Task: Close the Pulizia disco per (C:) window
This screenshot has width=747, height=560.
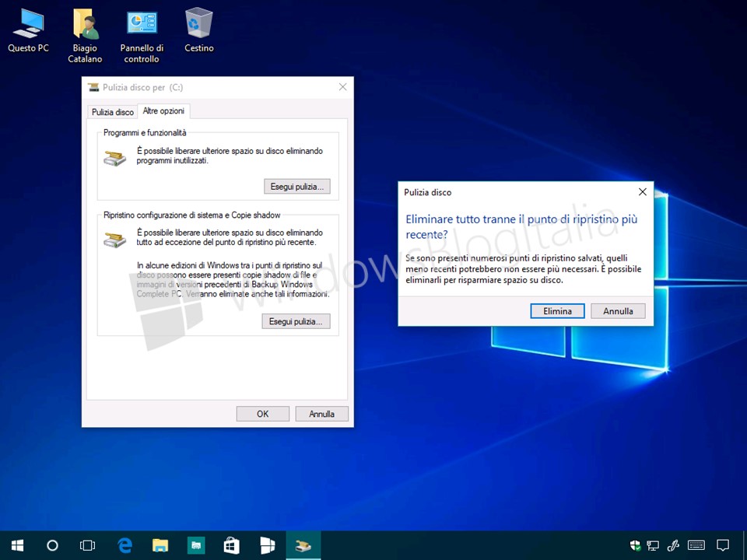Action: pyautogui.click(x=342, y=86)
